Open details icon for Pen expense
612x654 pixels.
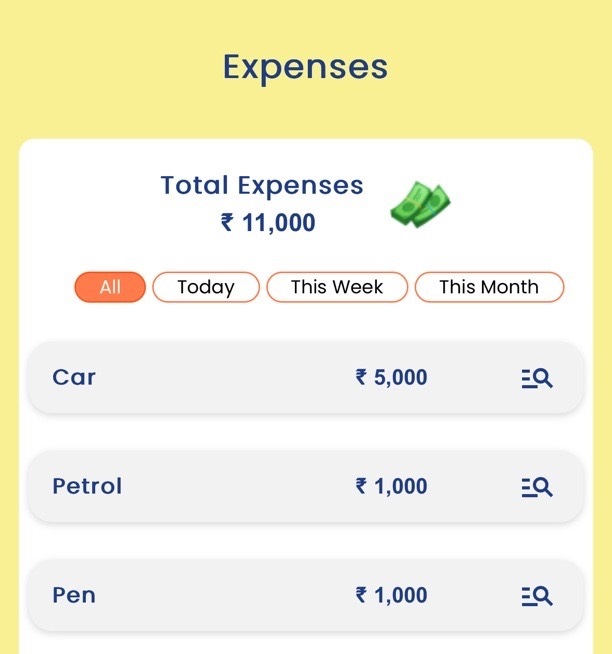[x=537, y=596]
